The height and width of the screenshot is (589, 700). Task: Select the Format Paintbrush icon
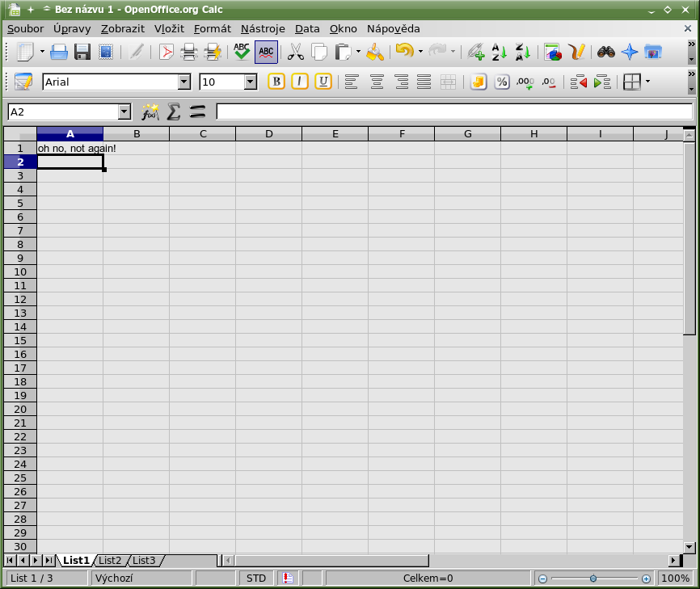pyautogui.click(x=375, y=53)
